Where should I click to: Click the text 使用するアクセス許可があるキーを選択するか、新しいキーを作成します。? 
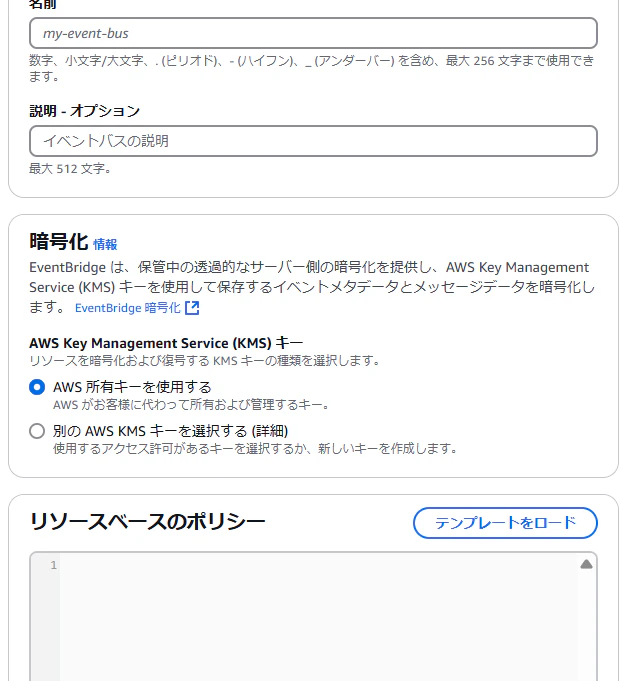point(255,449)
